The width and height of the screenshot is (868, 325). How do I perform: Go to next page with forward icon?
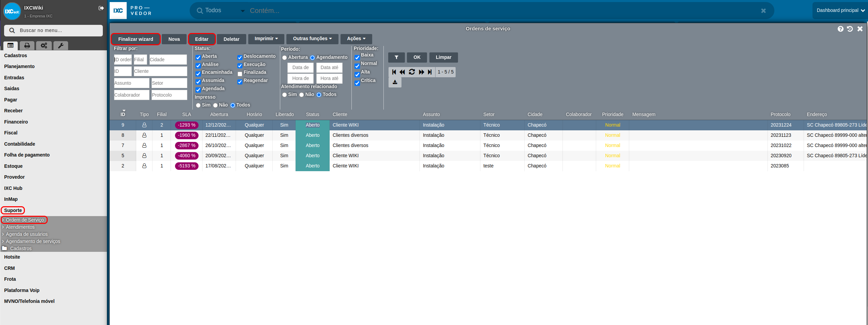[421, 72]
